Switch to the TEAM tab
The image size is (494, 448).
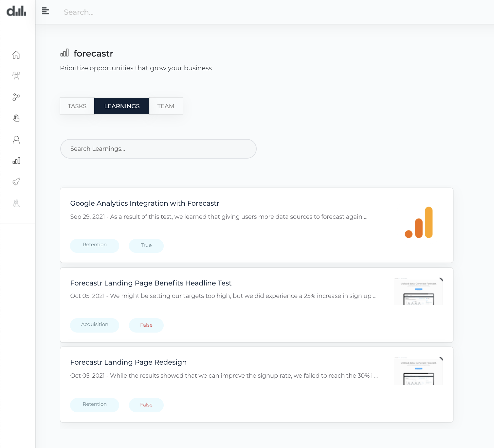pos(166,106)
